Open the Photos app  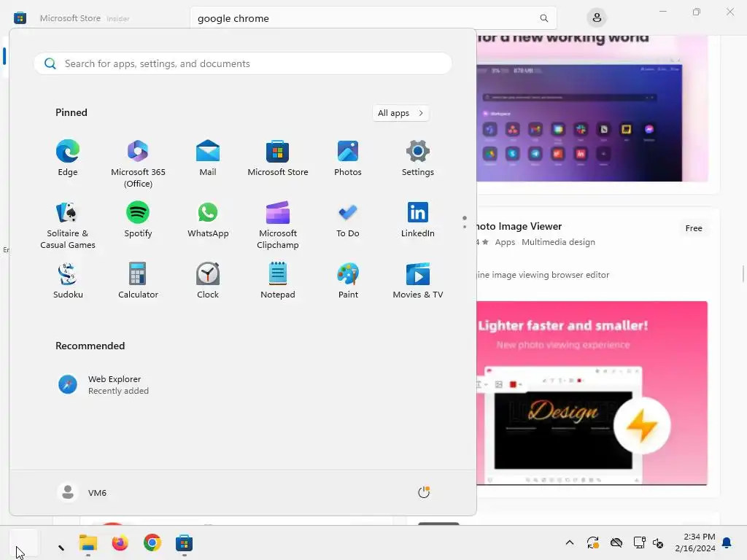coord(348,158)
